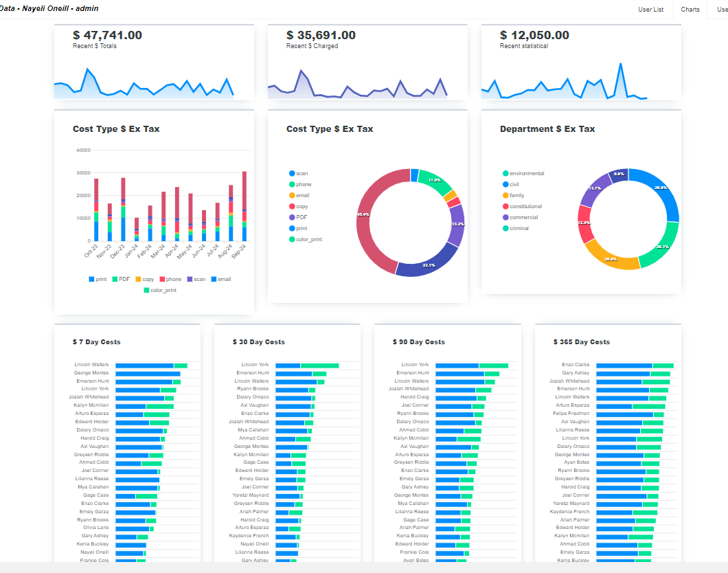This screenshot has width=728, height=573.
Task: Open the User List tab
Action: pos(650,10)
